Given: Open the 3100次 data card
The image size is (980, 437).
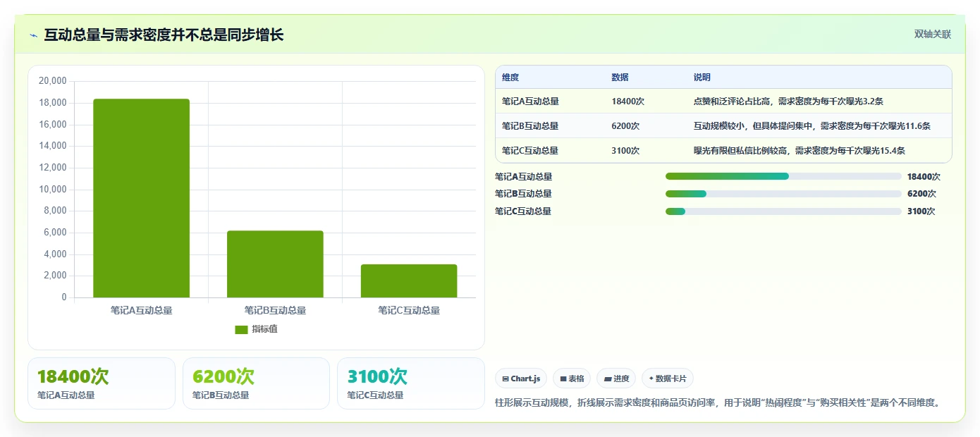Looking at the screenshot, I should (x=411, y=383).
